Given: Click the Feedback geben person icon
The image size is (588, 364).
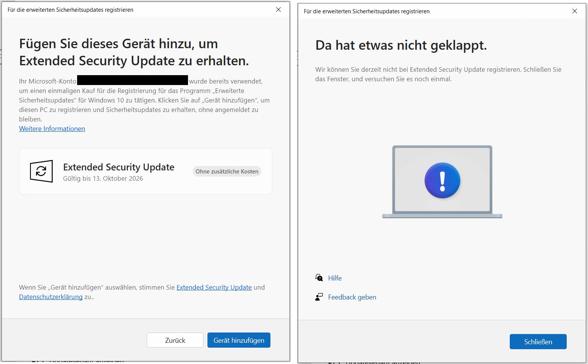Looking at the screenshot, I should click(x=319, y=297).
